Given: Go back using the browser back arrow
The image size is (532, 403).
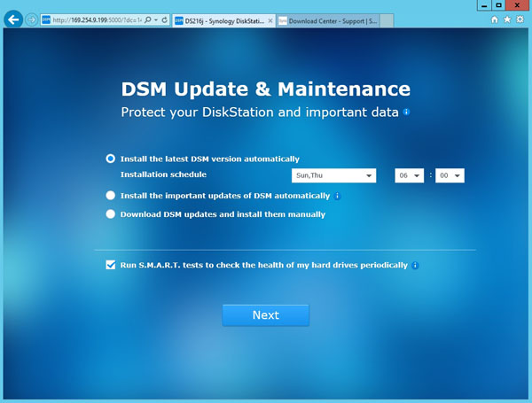Looking at the screenshot, I should 13,20.
